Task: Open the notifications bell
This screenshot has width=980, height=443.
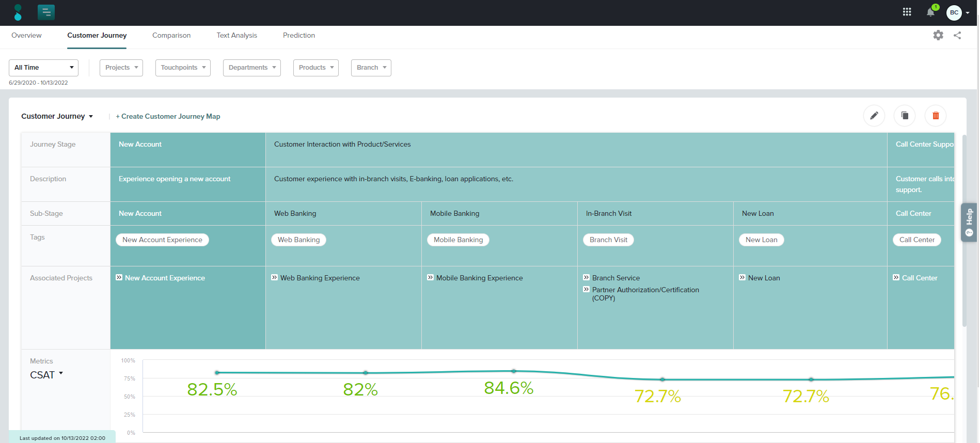Action: pyautogui.click(x=930, y=12)
